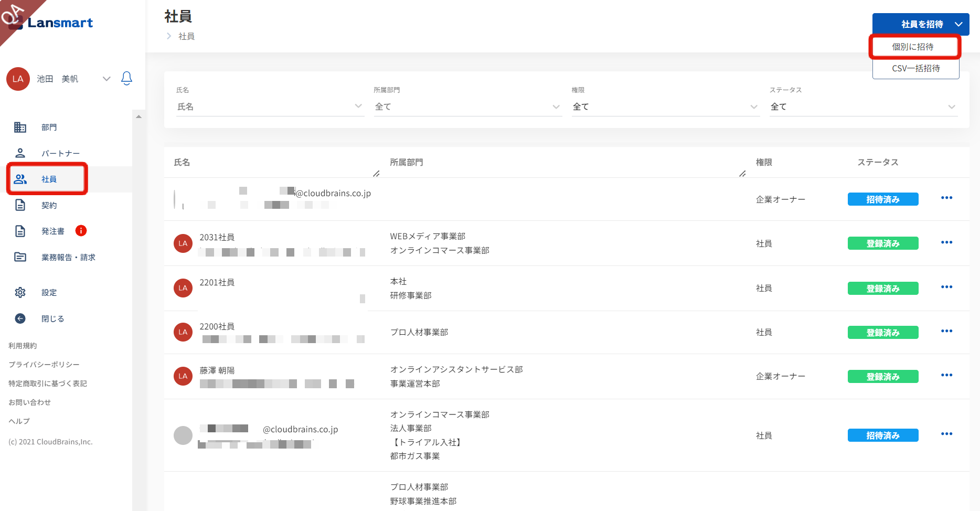Click the 業務報告・請求 folder icon
The width and height of the screenshot is (980, 511).
(20, 257)
